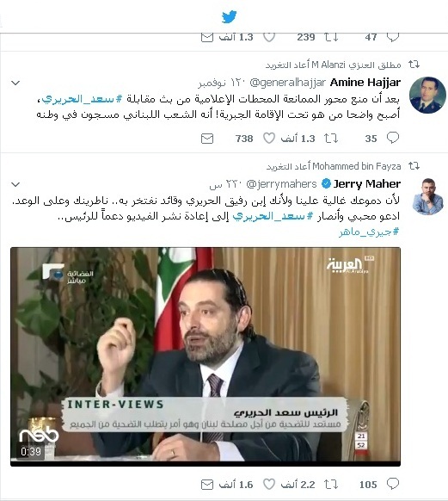Open the envelope icon on the topmost tweet
The height and width of the screenshot is (501, 448).
[207, 37]
